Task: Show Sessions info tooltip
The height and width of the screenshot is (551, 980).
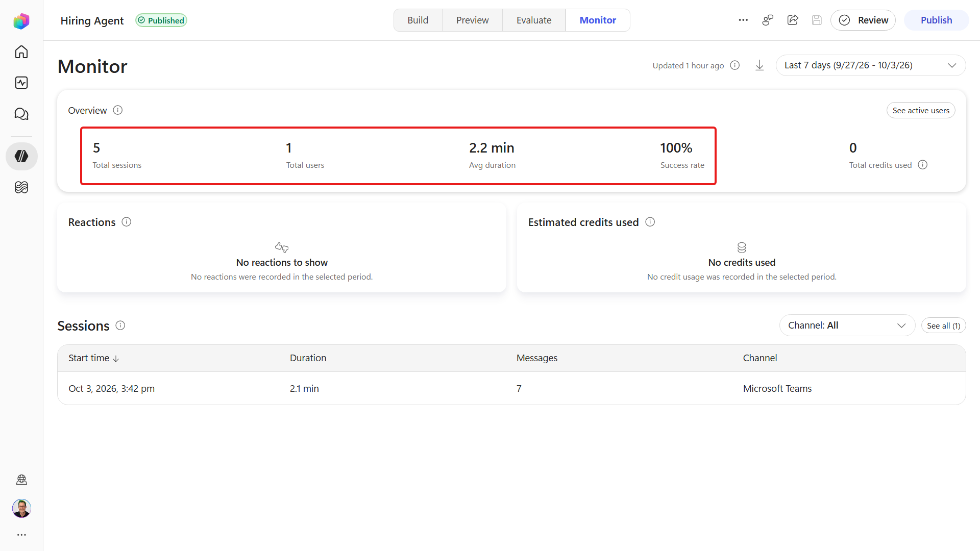Action: pyautogui.click(x=120, y=325)
